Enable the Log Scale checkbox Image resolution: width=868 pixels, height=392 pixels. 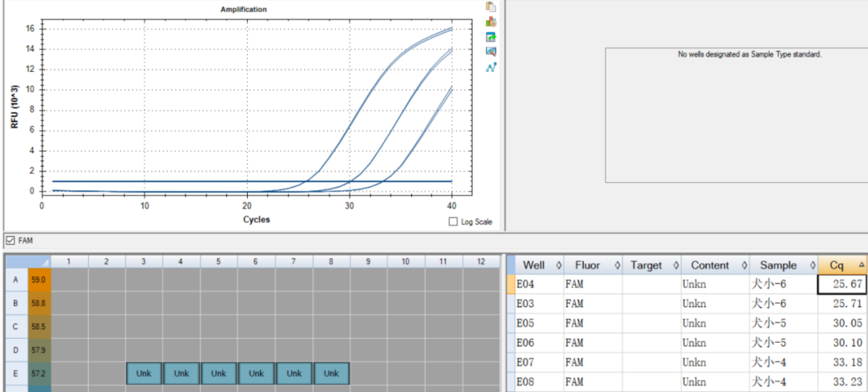tap(453, 221)
